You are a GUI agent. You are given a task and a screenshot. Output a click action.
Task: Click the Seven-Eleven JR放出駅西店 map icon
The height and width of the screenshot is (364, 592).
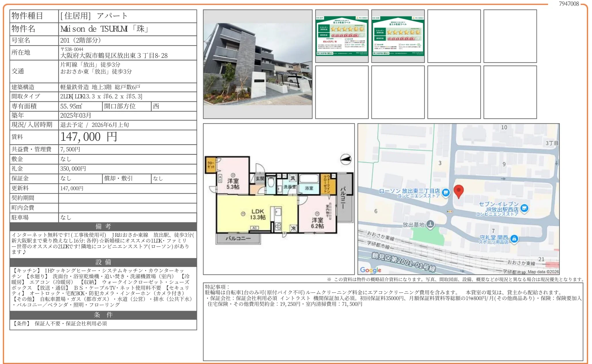point(524,208)
